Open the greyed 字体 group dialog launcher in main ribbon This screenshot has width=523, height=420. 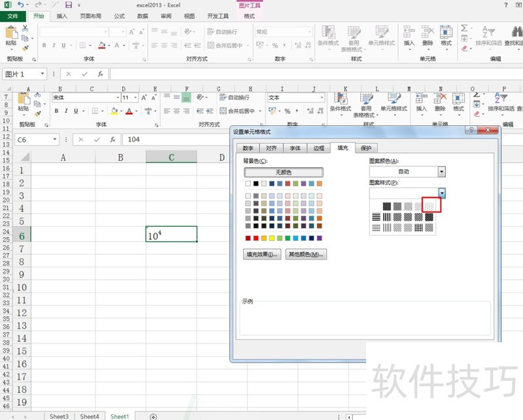point(144,59)
